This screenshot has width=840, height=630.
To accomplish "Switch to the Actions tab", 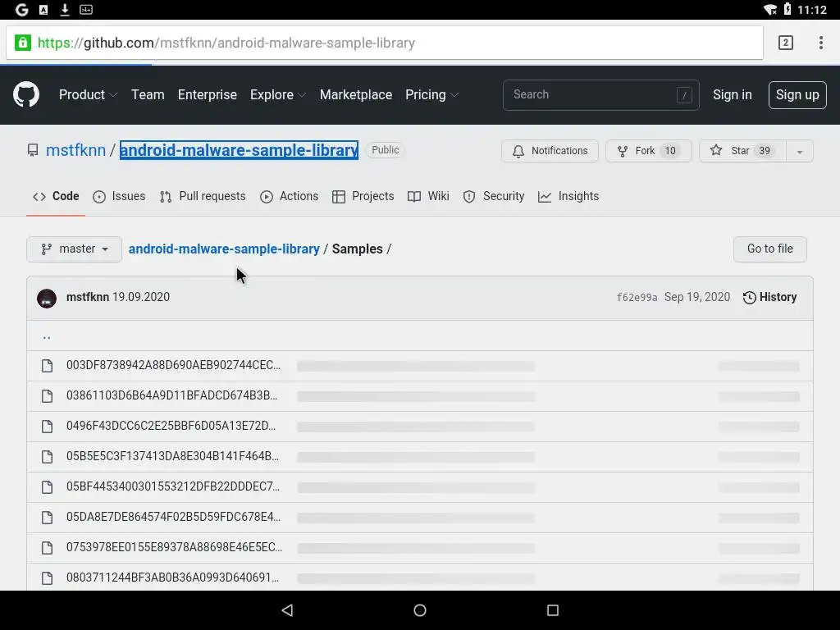I will tap(290, 197).
